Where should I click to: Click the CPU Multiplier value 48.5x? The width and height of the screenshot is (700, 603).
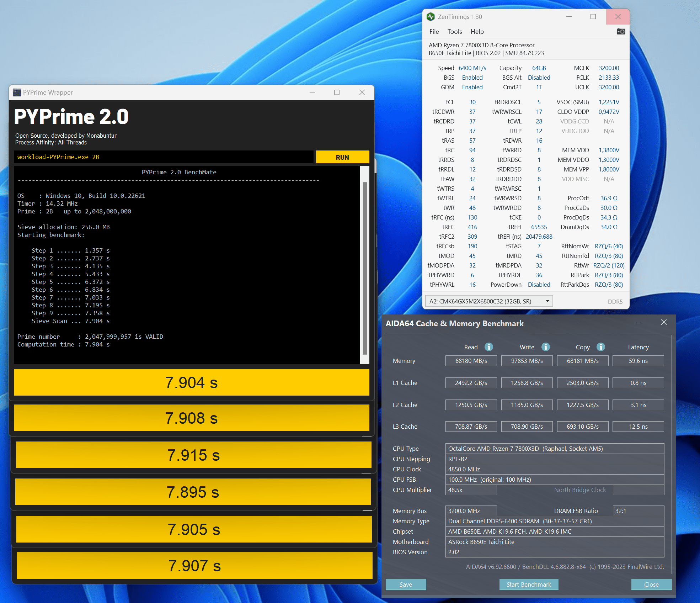point(471,490)
